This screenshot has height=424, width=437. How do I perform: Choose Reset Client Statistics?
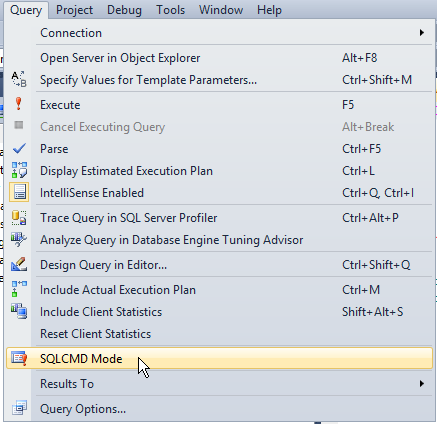[x=219, y=334]
